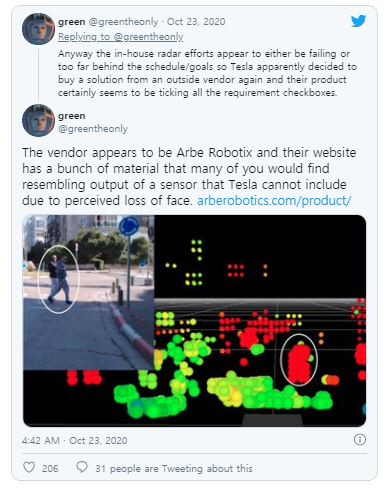Click the Twitter bird logo
The image size is (392, 493).
pyautogui.click(x=359, y=21)
